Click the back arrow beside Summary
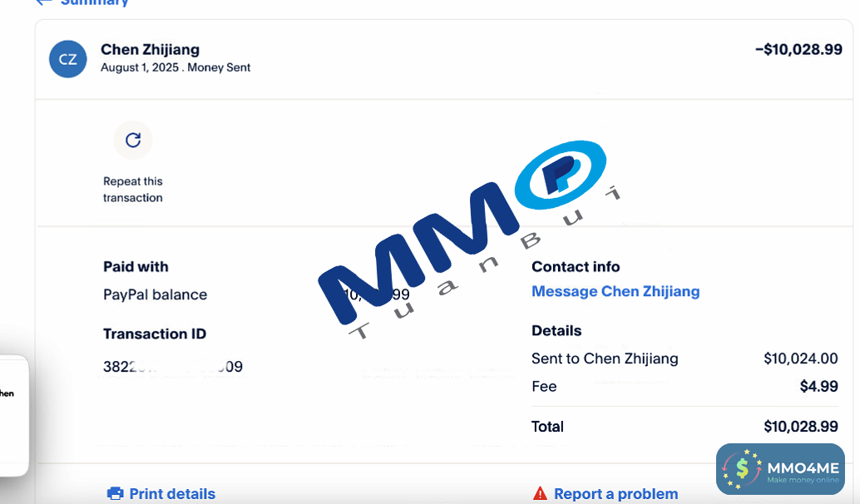Viewport: 860px width, 504px height. [x=43, y=2]
